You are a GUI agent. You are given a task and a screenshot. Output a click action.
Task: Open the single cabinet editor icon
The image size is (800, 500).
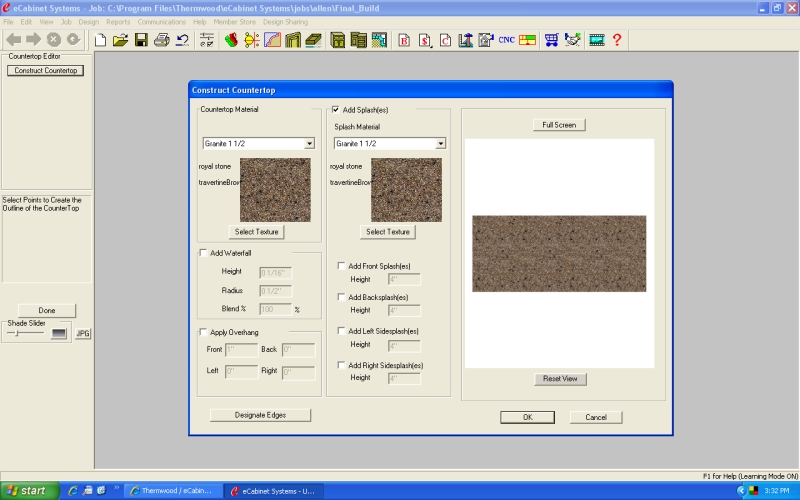tap(338, 40)
